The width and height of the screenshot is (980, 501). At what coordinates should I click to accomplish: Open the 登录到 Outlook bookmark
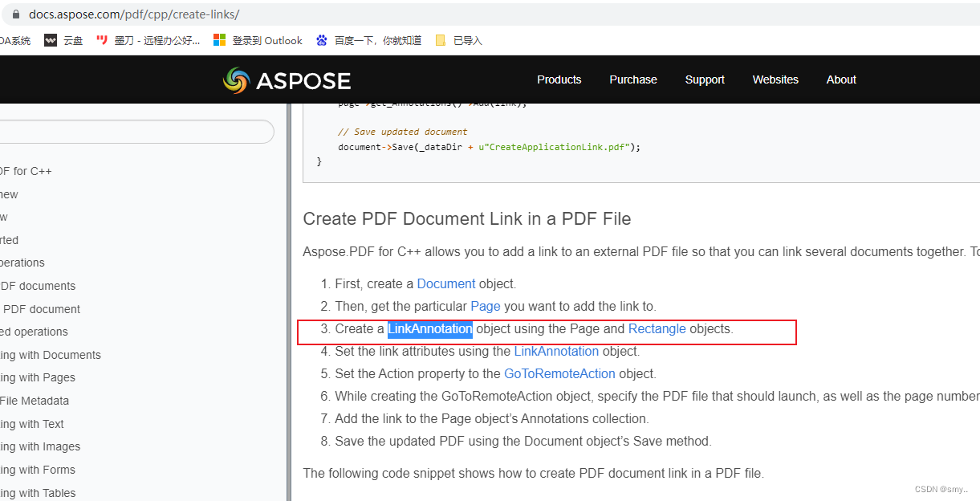[x=258, y=40]
